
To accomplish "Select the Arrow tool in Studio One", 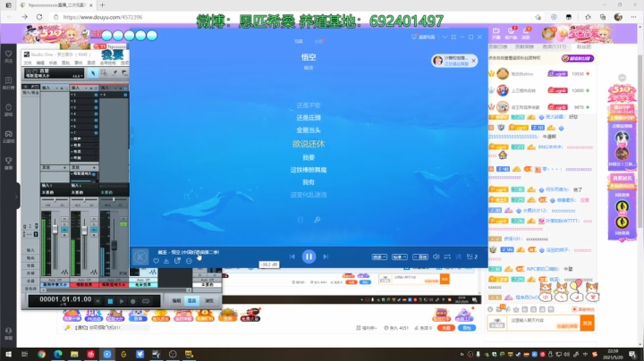I will pyautogui.click(x=93, y=73).
